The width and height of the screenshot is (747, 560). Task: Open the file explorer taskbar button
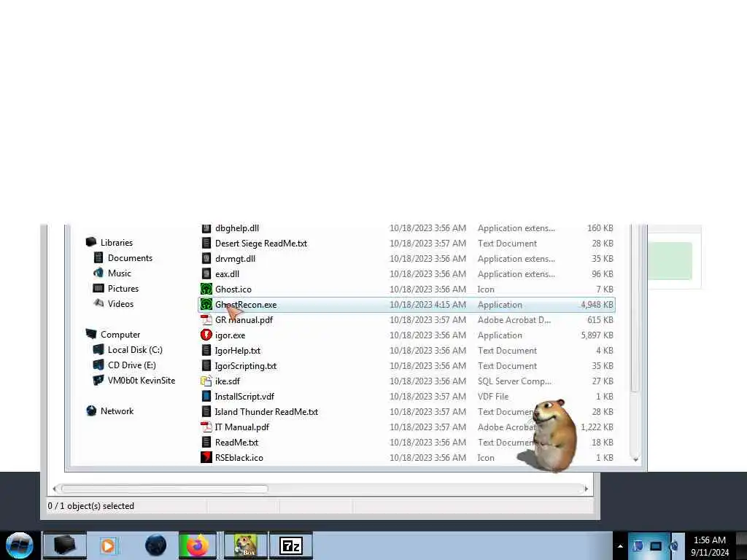65,545
